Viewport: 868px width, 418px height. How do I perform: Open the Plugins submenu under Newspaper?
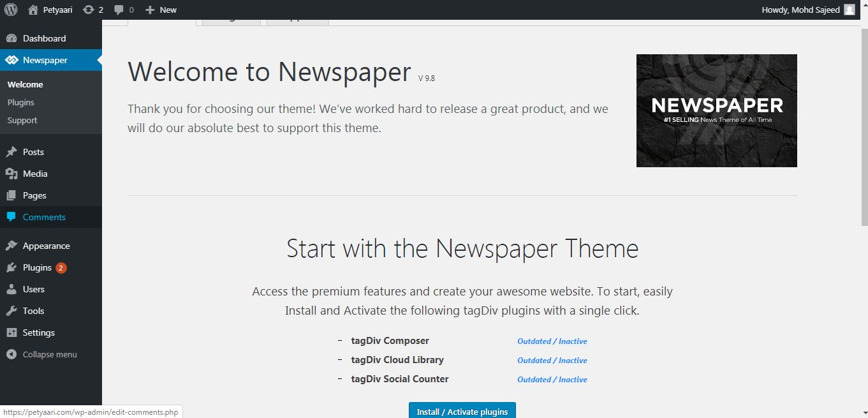point(21,102)
